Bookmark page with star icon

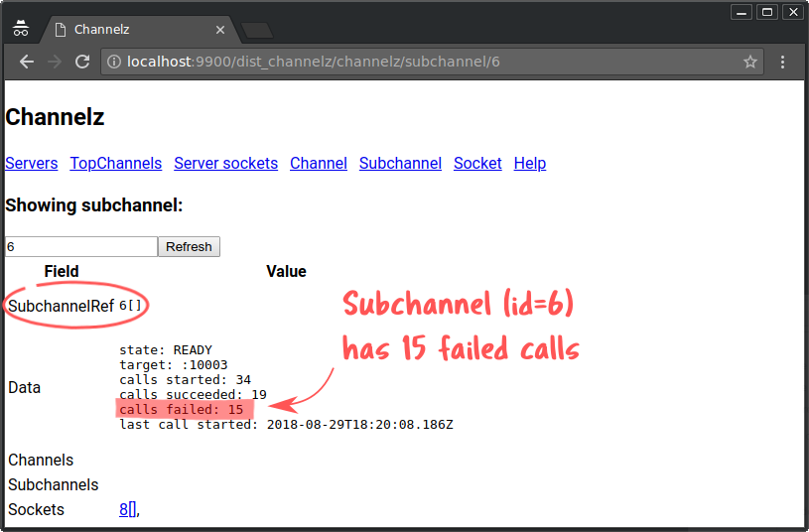pyautogui.click(x=750, y=62)
